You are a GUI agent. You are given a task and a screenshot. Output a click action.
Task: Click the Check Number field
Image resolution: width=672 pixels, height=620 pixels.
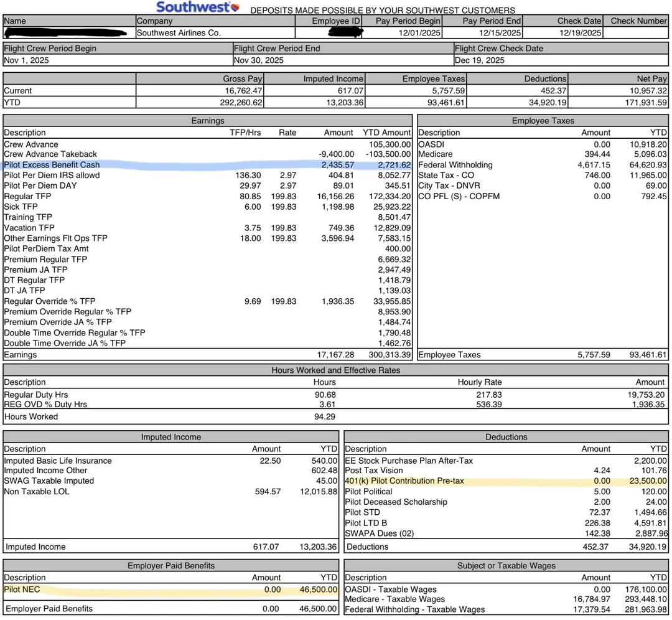tap(638, 33)
